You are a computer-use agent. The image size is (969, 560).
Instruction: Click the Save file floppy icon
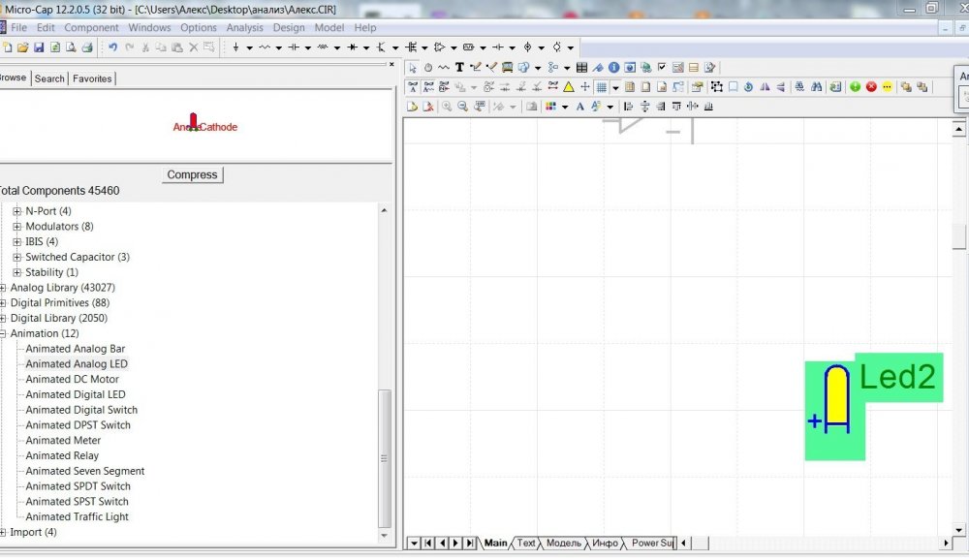pos(39,47)
